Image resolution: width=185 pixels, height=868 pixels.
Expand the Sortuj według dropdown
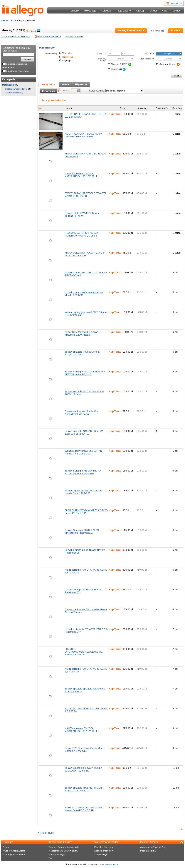124,91
